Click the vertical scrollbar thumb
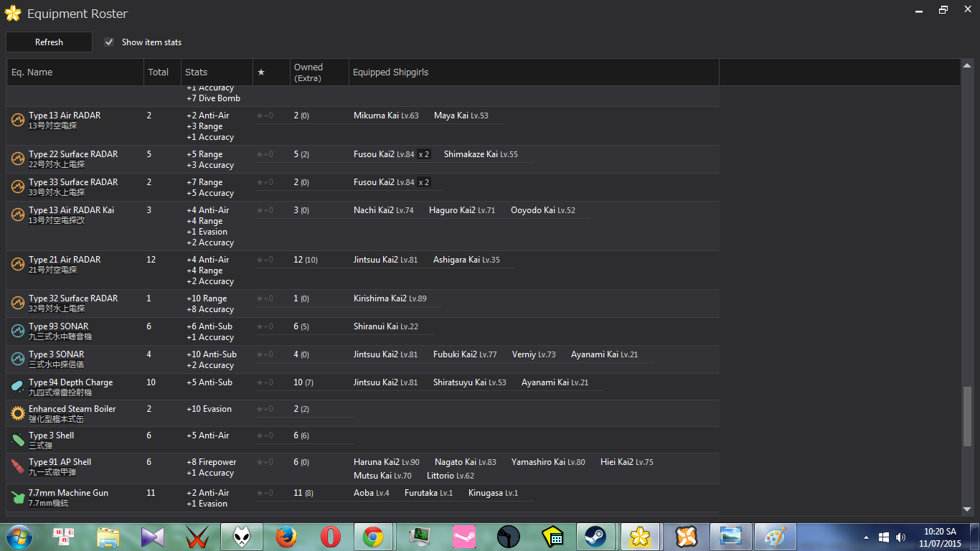Screen dimensions: 980x551 967,416
